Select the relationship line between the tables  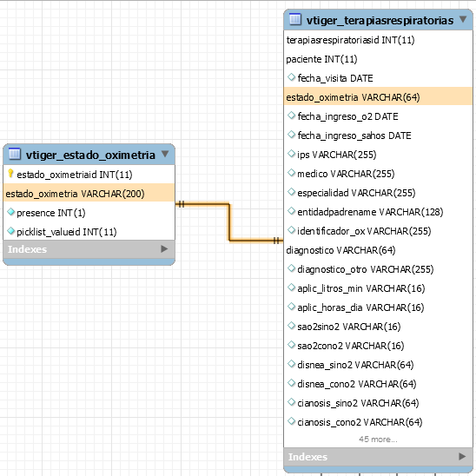(x=229, y=222)
